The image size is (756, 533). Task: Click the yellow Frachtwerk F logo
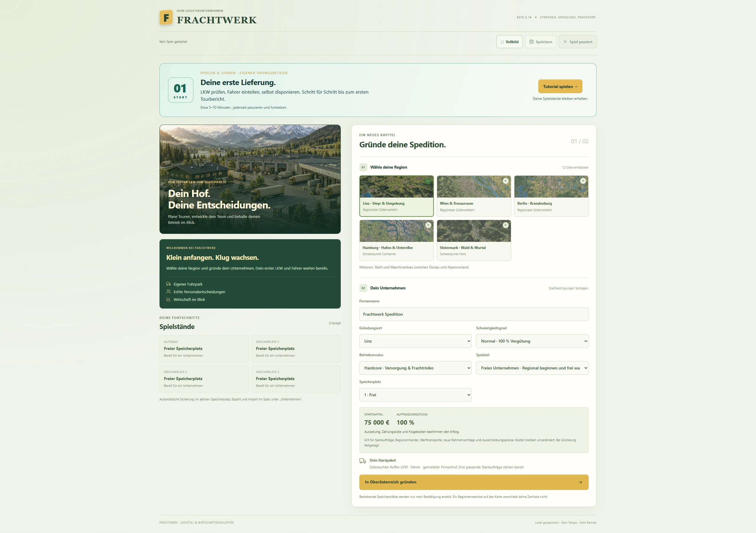[166, 17]
